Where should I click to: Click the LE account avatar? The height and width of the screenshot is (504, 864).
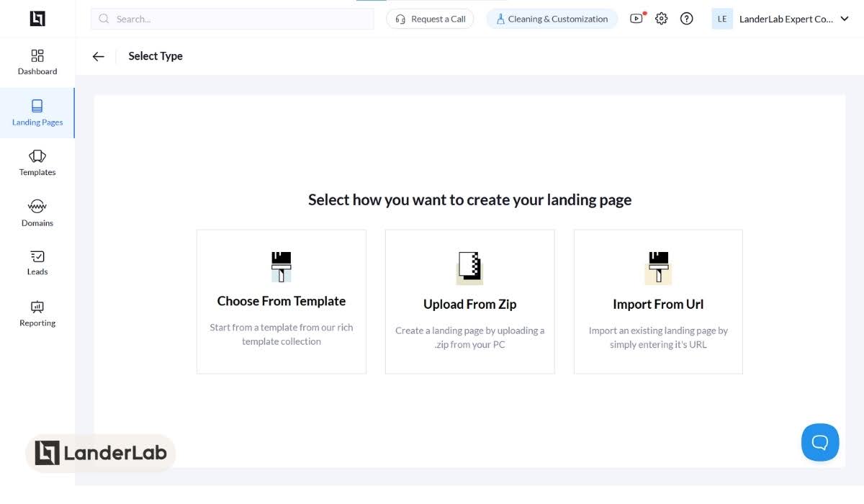(x=722, y=19)
